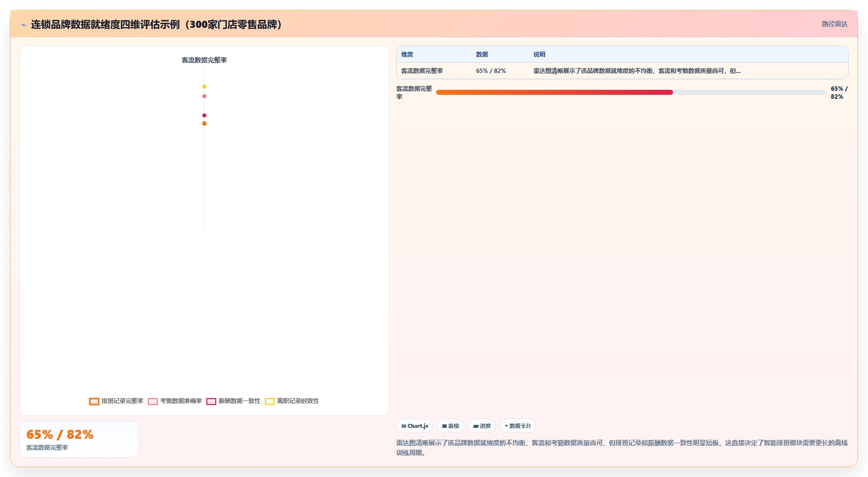Click the 说明 column header
The width and height of the screenshot is (868, 477).
(539, 55)
